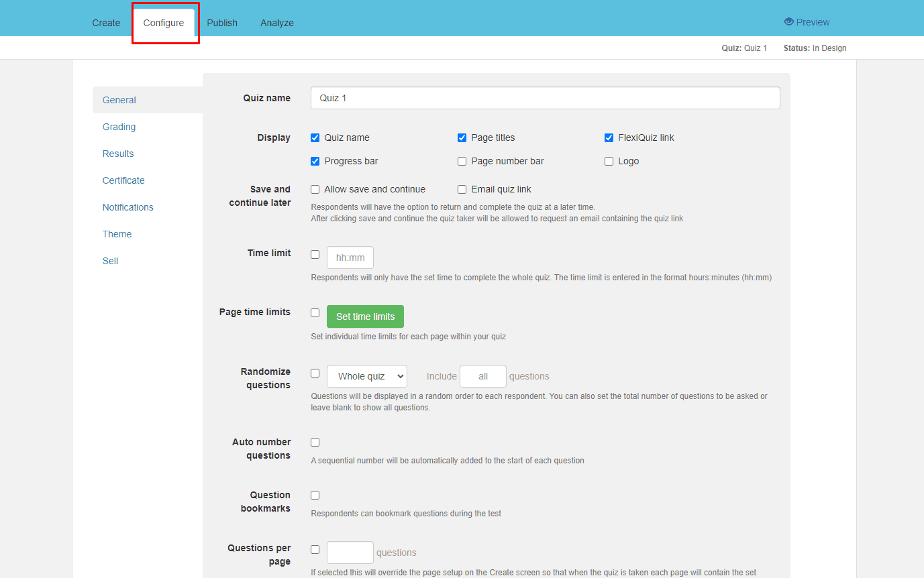This screenshot has height=578, width=924.
Task: Uncheck the FlexiQuiz link checkbox
Action: 609,137
